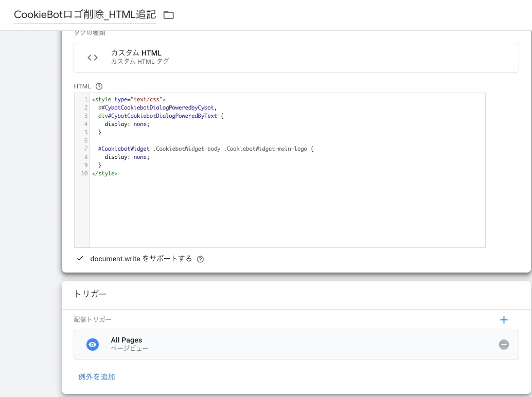Click the ページビュー trigger type text
The width and height of the screenshot is (532, 397).
pos(130,348)
